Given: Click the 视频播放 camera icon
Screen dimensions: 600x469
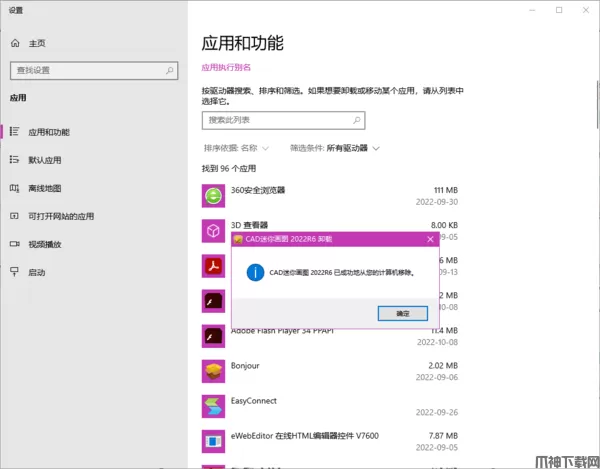Looking at the screenshot, I should 14,244.
